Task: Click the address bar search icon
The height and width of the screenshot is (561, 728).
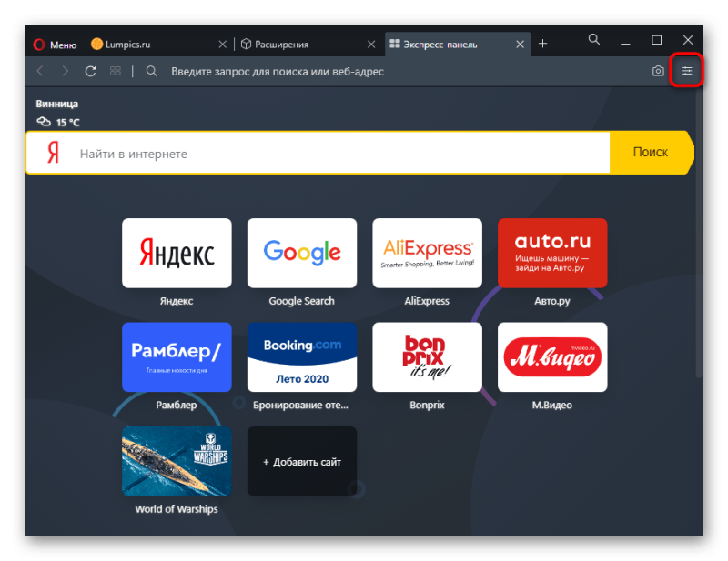Action: pyautogui.click(x=151, y=71)
